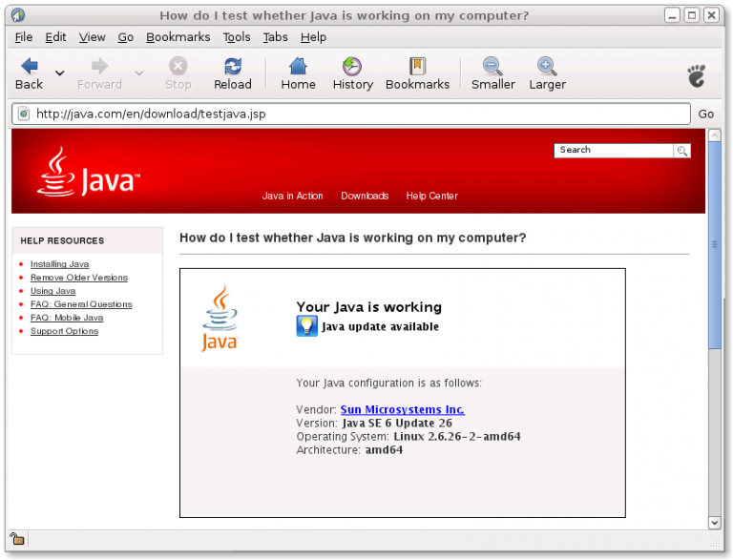Reload the page with the Reload icon
Viewport: 733px width, 560px height.
[x=233, y=67]
